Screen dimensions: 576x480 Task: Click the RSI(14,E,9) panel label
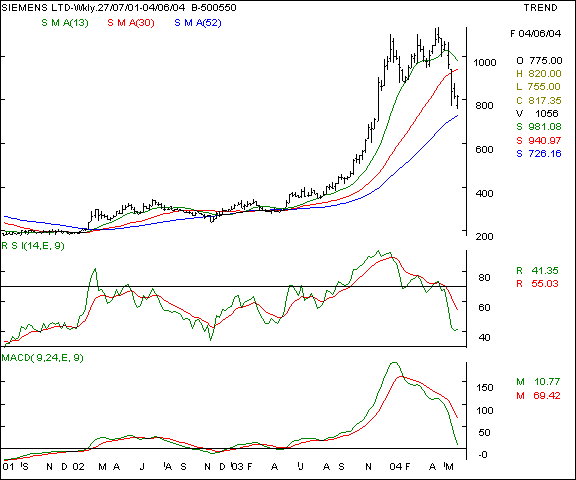pyautogui.click(x=33, y=245)
